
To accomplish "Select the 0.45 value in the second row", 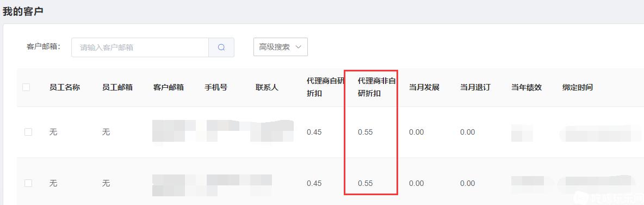I will tap(314, 183).
